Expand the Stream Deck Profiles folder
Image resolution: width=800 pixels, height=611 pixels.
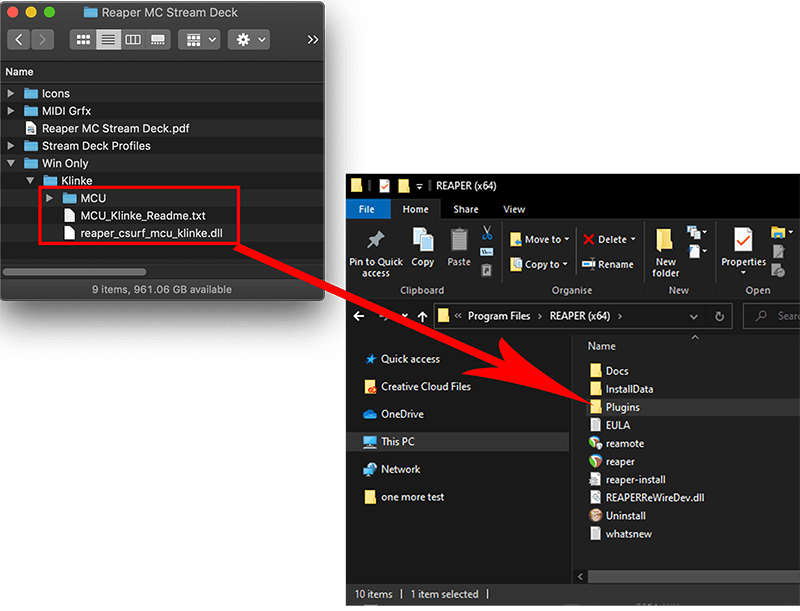point(11,146)
